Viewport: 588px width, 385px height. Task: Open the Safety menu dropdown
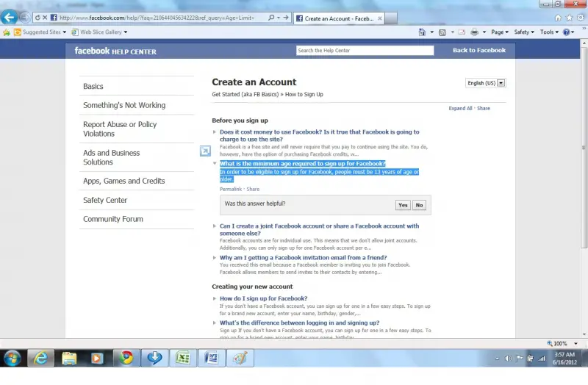[524, 32]
